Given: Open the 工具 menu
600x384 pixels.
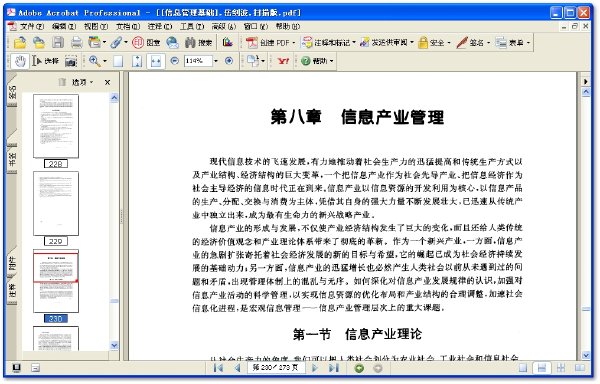Looking at the screenshot, I should (x=192, y=26).
